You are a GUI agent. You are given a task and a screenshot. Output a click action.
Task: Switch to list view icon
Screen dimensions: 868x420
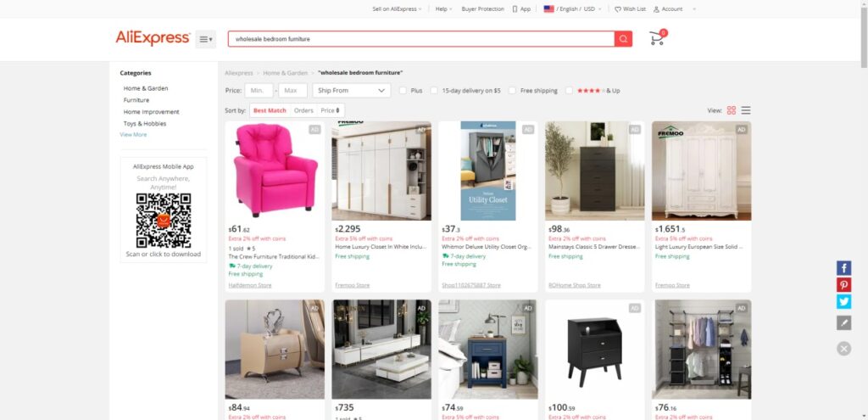click(x=746, y=110)
